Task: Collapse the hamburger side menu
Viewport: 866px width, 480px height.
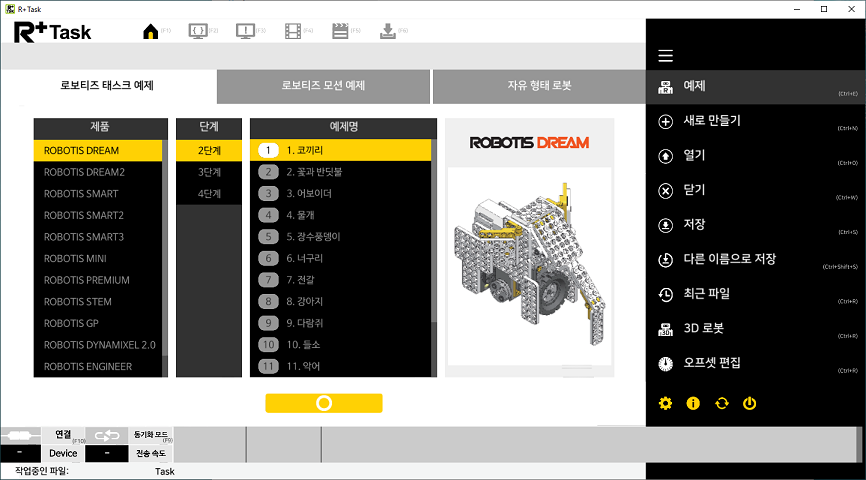Action: (x=666, y=56)
